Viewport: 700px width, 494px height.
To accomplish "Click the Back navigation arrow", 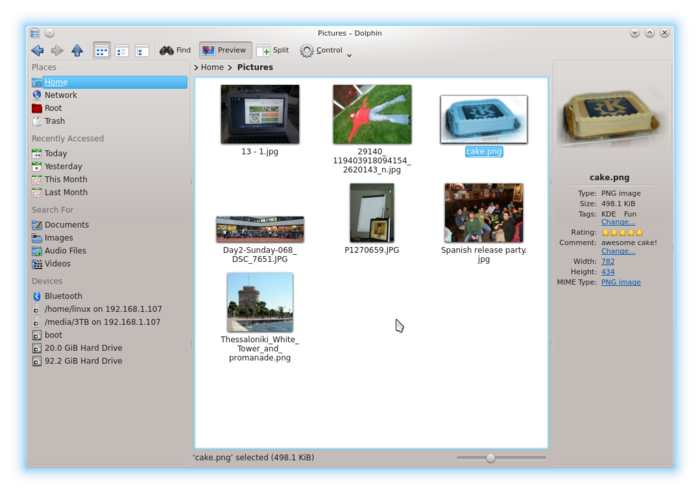I will pos(37,50).
